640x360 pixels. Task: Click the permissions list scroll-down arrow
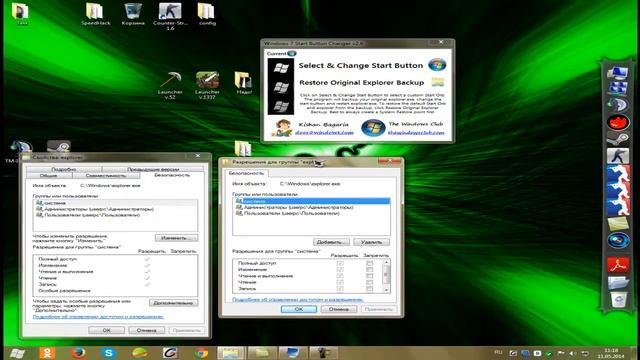(x=387, y=289)
